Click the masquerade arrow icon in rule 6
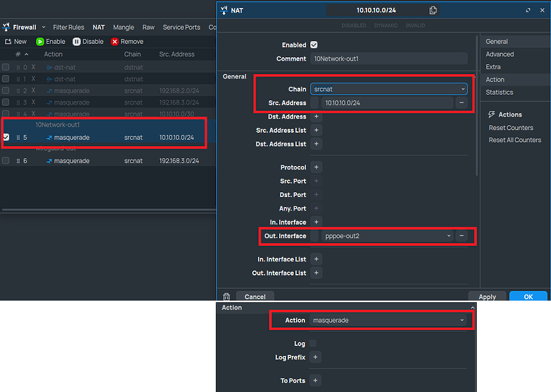This screenshot has height=392, width=551. [x=49, y=161]
